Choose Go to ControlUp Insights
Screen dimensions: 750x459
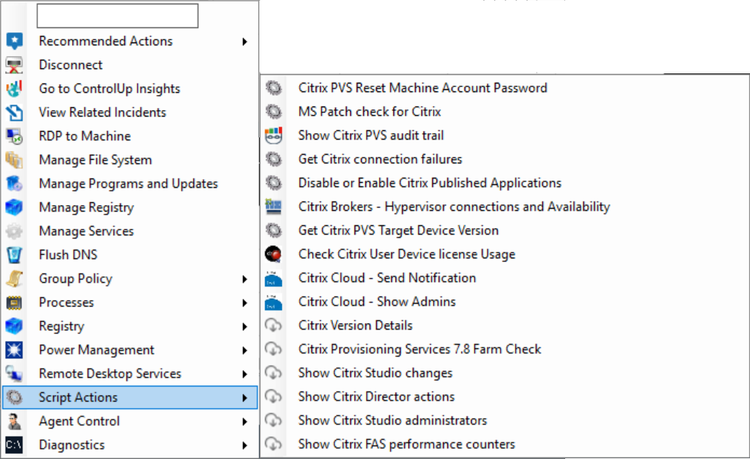click(130, 88)
